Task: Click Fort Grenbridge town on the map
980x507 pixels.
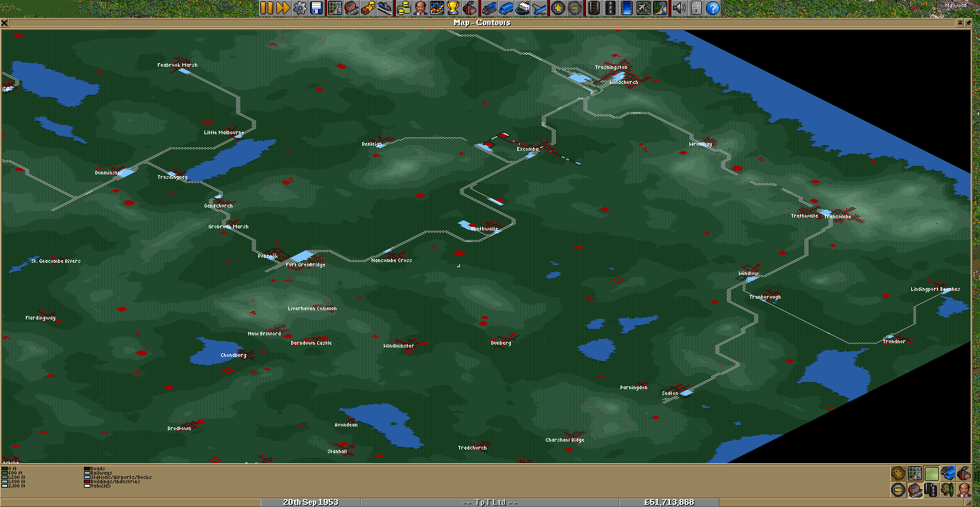Action: (306, 265)
